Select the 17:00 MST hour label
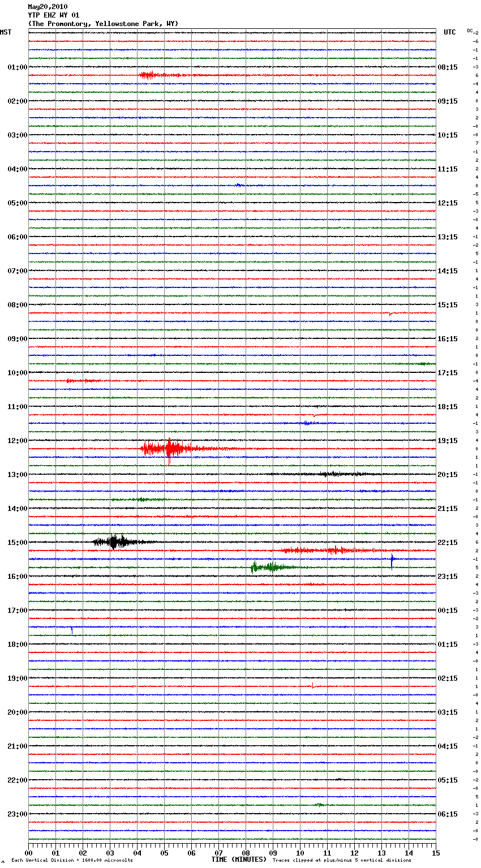 tap(18, 611)
